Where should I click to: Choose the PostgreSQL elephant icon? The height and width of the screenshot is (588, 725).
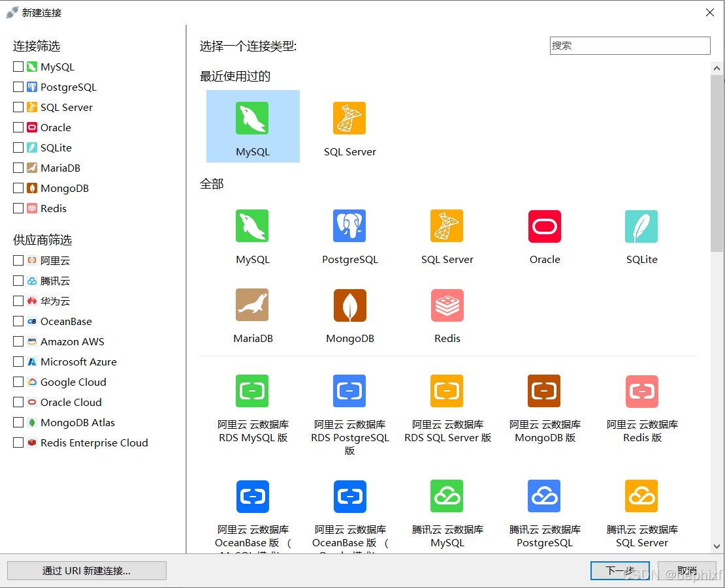[349, 226]
